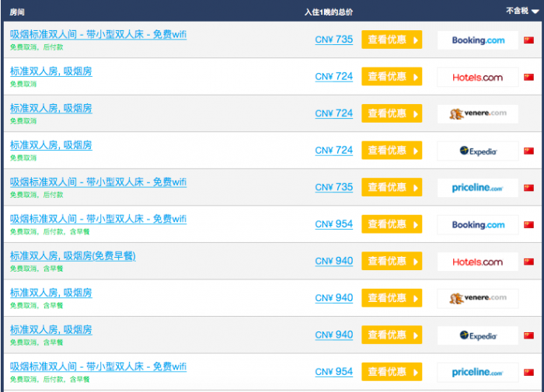Open 标准双人房, 吸烟房 link in Hotels.com CN¥ 724 row
The image size is (544, 392).
click(51, 71)
